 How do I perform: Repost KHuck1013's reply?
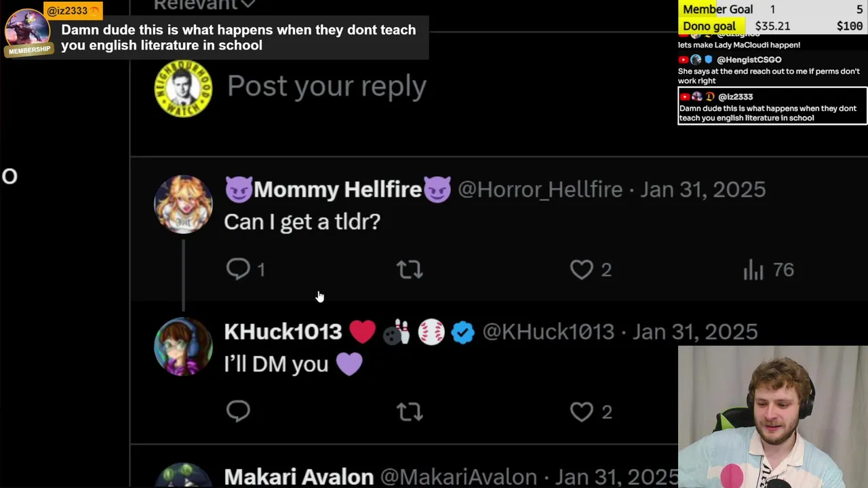410,411
